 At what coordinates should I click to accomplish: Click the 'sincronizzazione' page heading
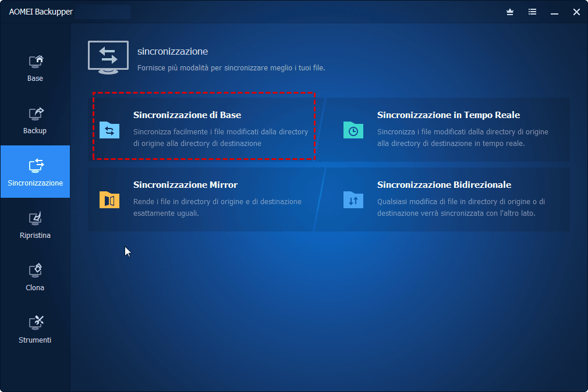tap(172, 51)
